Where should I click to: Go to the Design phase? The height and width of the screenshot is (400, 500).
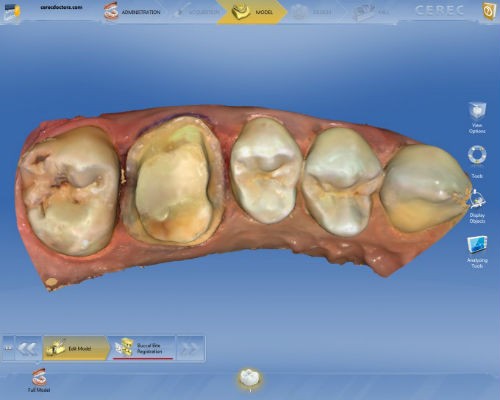click(313, 12)
